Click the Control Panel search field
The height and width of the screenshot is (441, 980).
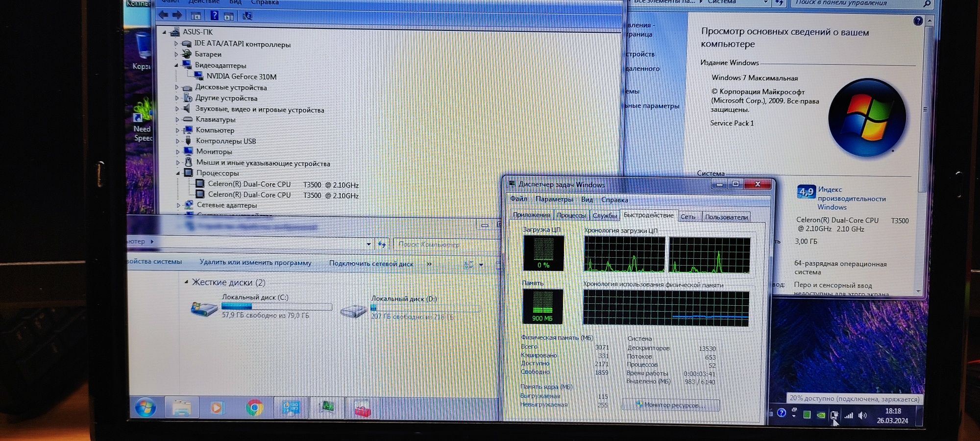tap(862, 3)
